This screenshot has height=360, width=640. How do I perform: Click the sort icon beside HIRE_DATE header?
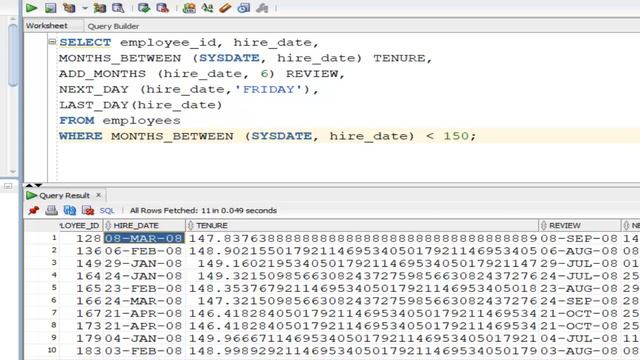coord(108,225)
